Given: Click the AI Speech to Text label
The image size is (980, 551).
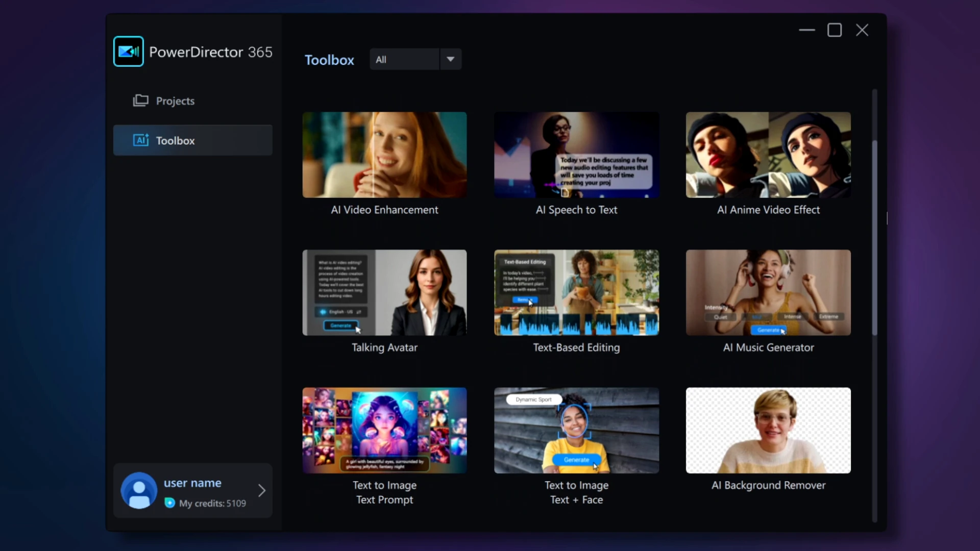Looking at the screenshot, I should (576, 210).
